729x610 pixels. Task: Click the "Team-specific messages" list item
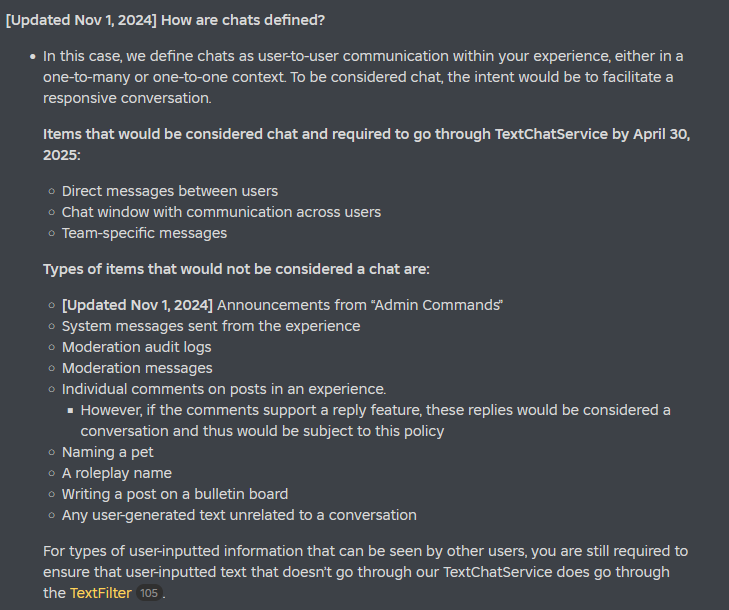point(145,233)
